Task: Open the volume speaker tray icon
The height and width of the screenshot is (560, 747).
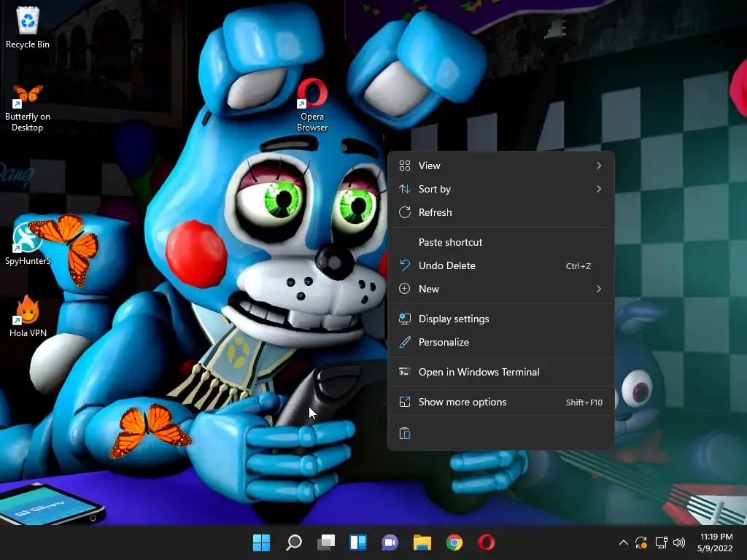Action: pyautogui.click(x=679, y=542)
